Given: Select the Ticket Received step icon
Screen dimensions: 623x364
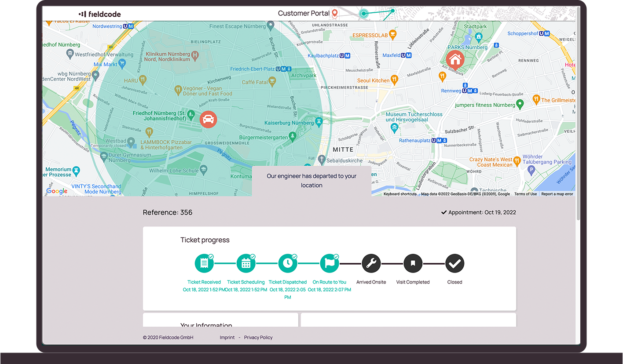Looking at the screenshot, I should (x=204, y=263).
